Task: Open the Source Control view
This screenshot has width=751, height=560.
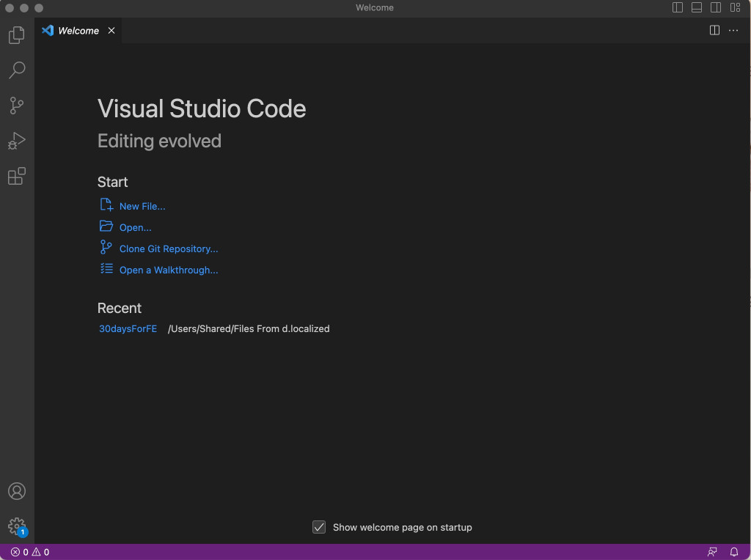Action: pos(17,106)
